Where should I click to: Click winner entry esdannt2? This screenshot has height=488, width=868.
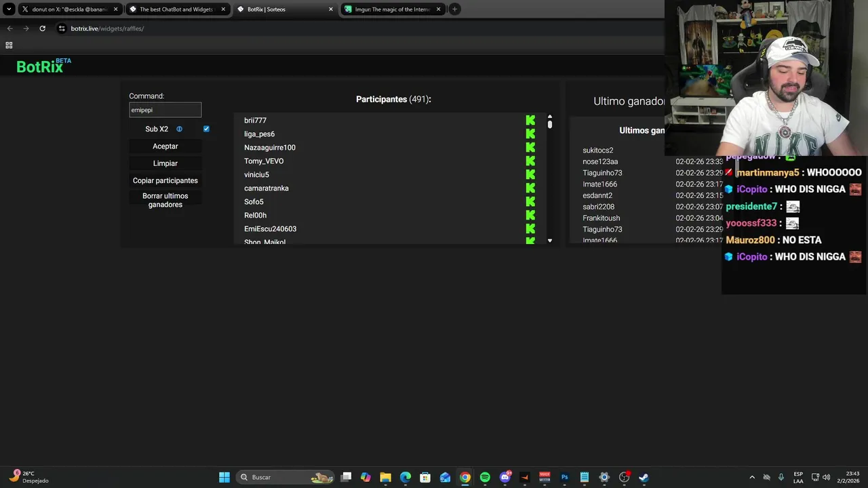pyautogui.click(x=597, y=195)
